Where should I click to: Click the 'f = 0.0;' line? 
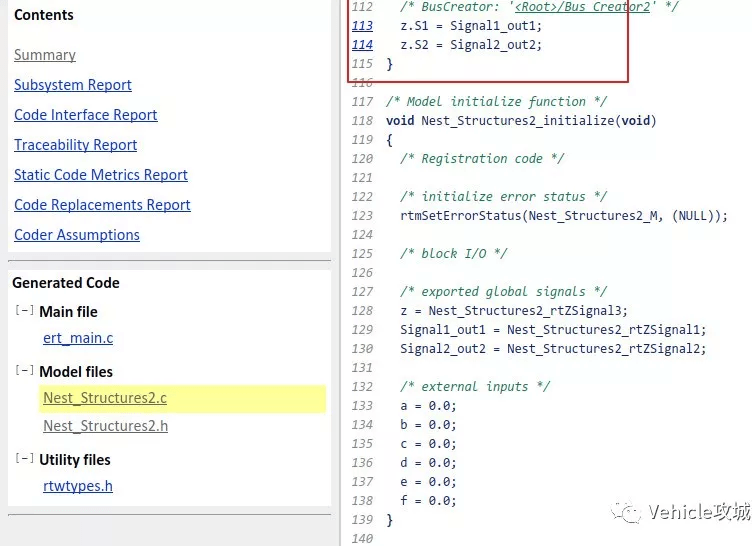pyautogui.click(x=428, y=500)
